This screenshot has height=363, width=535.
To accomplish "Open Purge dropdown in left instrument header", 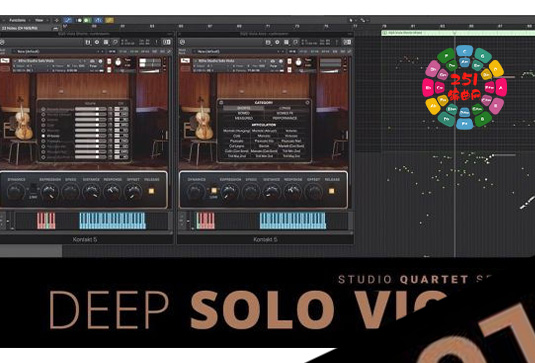I will click(95, 66).
